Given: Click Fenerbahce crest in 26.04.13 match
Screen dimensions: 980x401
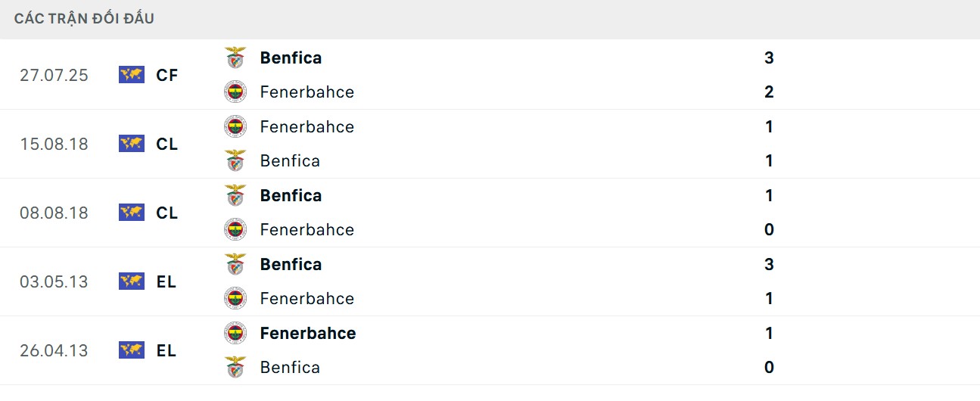Looking at the screenshot, I should 235,333.
